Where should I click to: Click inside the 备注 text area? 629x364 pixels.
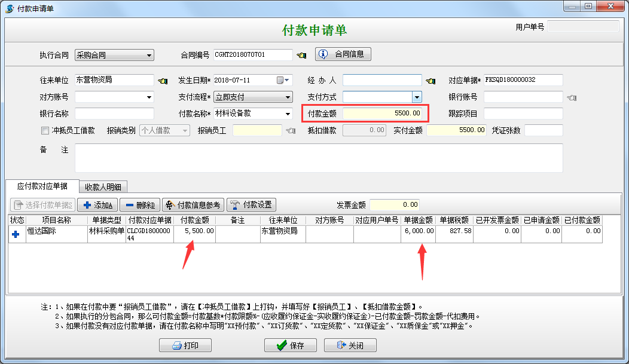click(319, 158)
